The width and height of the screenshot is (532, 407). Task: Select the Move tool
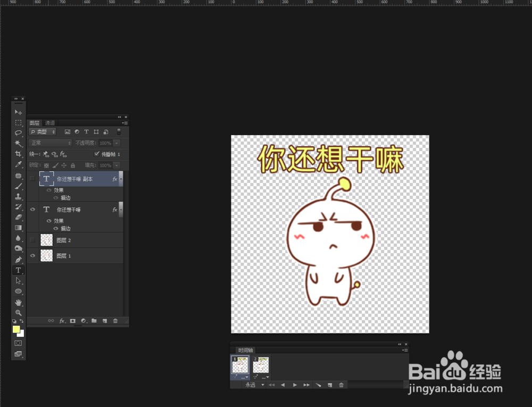pyautogui.click(x=18, y=112)
